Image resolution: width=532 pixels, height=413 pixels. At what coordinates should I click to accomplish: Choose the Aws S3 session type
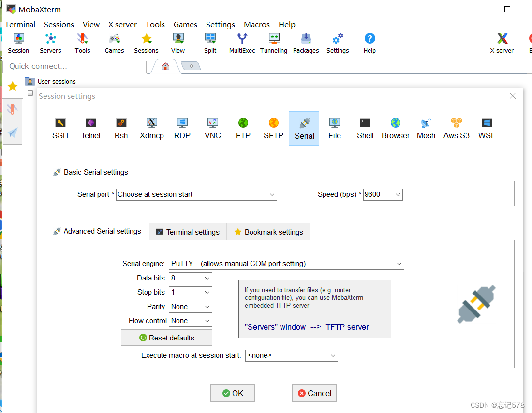coord(457,128)
